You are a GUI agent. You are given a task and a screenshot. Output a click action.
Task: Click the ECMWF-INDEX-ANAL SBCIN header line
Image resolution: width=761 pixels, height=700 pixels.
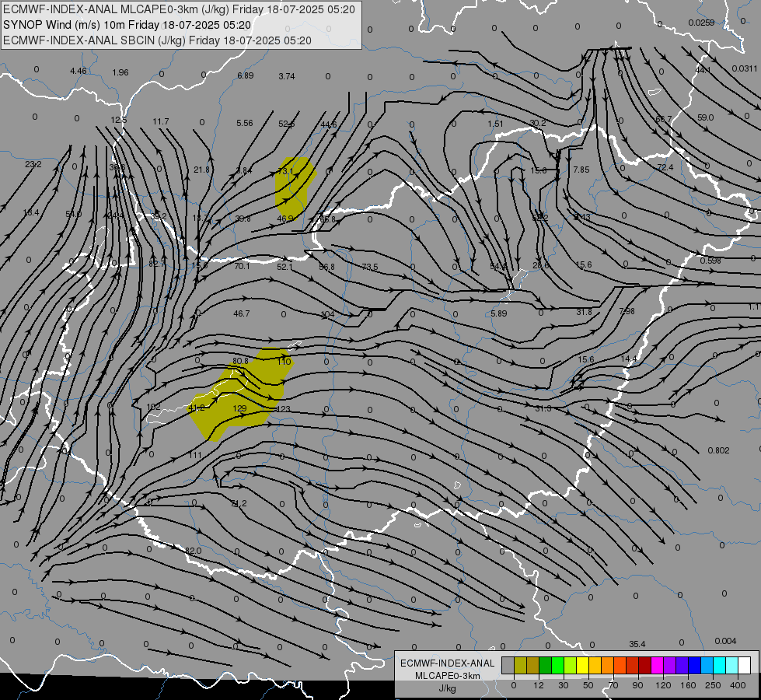point(157,40)
